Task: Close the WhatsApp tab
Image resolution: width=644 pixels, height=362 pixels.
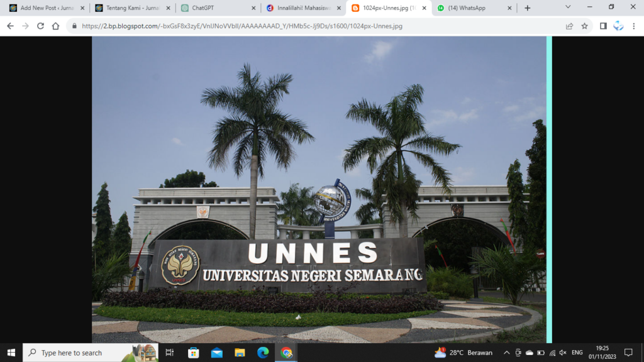Action: coord(509,8)
